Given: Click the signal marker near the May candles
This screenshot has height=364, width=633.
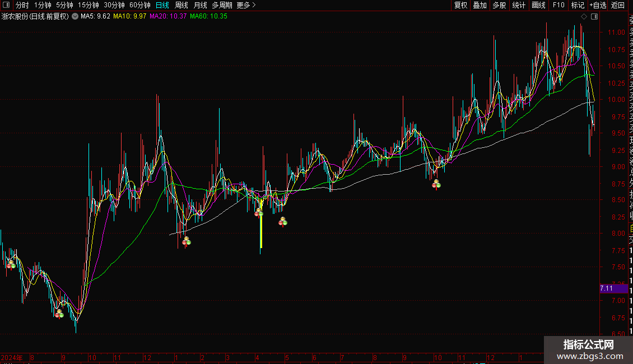Looking at the screenshot, I should (283, 222).
